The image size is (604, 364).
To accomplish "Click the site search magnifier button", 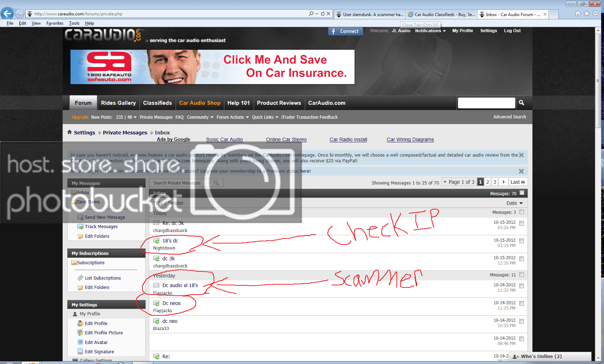I will click(x=521, y=103).
